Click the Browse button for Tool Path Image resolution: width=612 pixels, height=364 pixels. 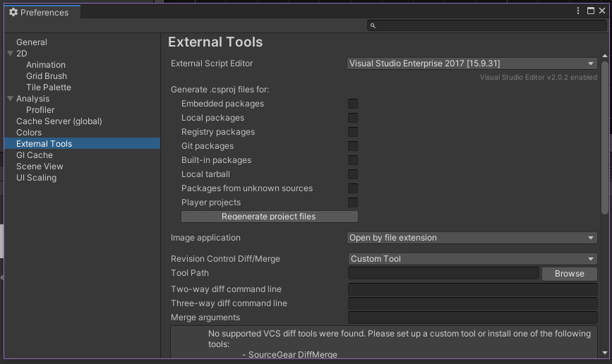click(569, 274)
